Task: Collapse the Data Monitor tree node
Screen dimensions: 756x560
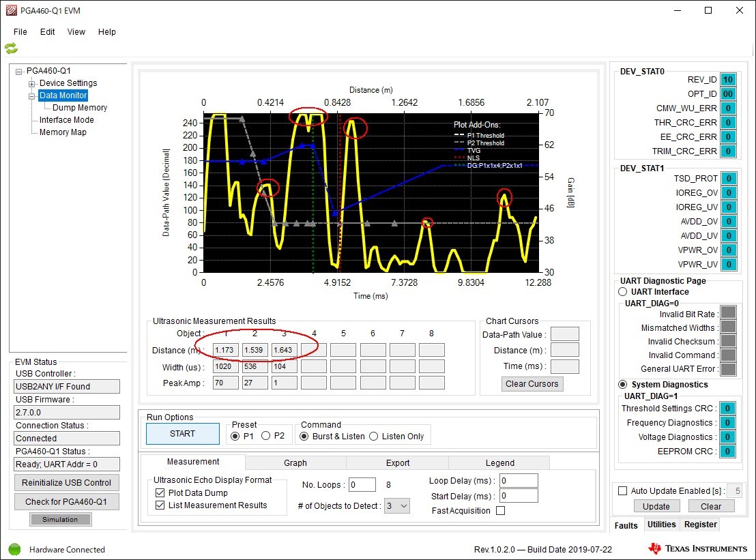Action: point(32,96)
